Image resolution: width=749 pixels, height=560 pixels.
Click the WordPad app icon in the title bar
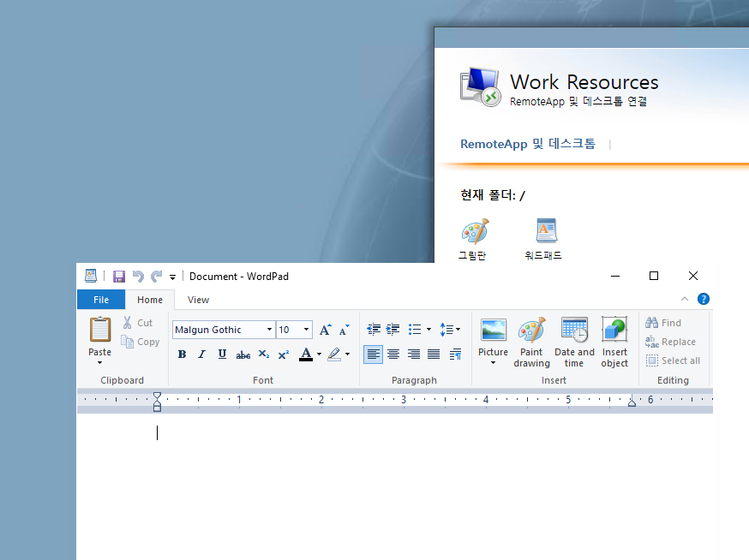(x=91, y=276)
